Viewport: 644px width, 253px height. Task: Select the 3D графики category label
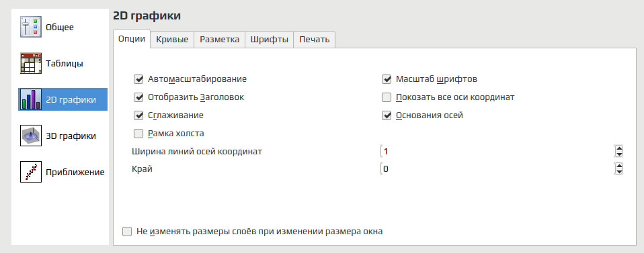point(71,136)
